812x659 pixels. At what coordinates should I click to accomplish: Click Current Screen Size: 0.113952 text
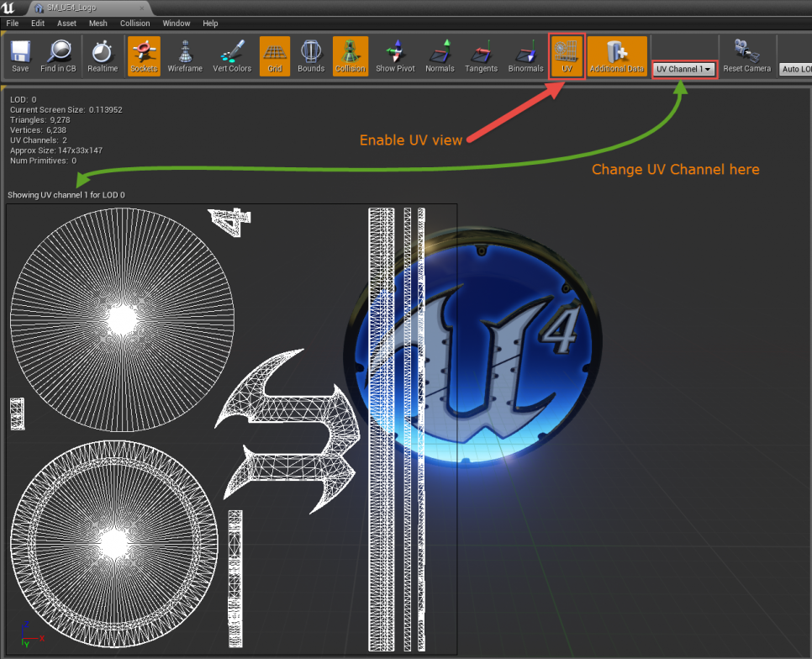click(66, 110)
